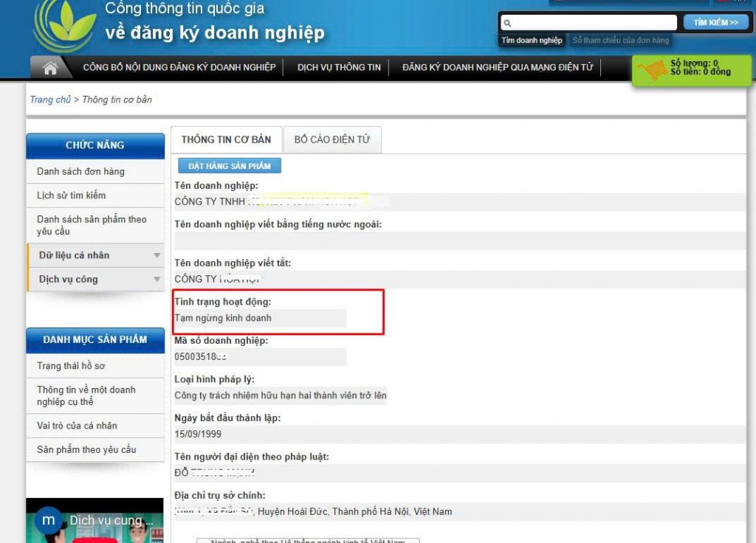
Task: Expand the Dịch vụ công section
Action: pos(95,280)
